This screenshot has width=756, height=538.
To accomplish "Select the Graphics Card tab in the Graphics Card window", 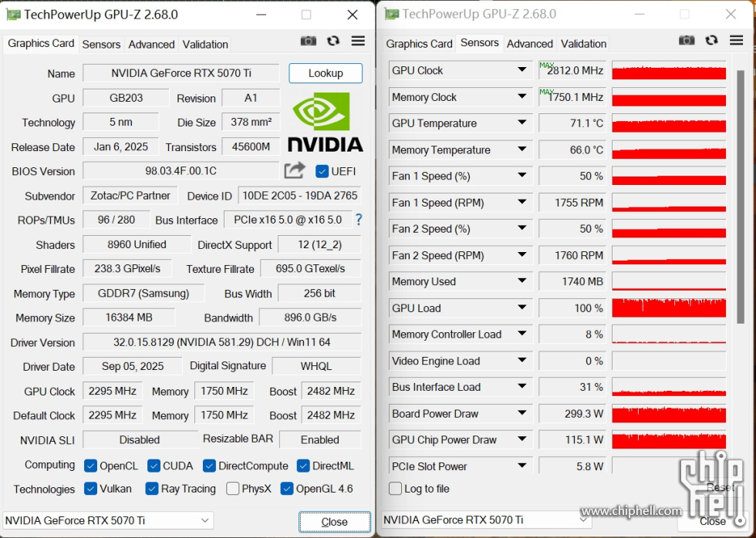I will tap(41, 43).
